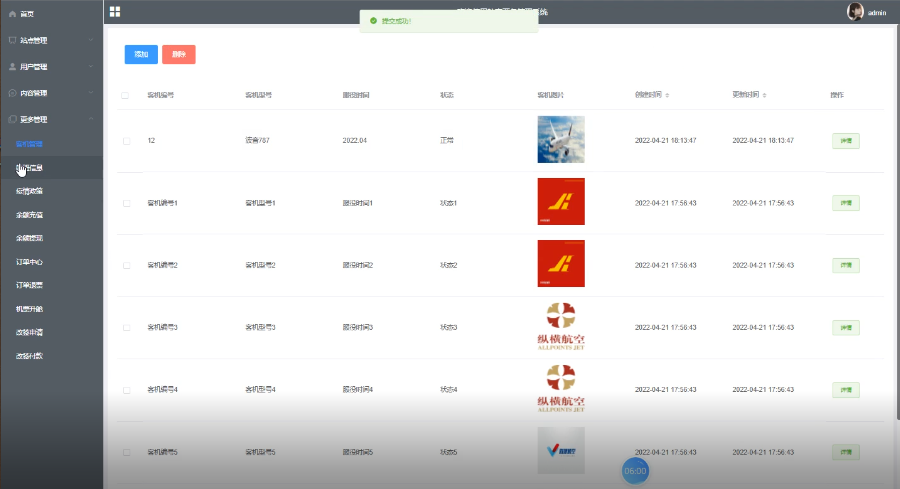Click the 服役时间 column header

pos(356,95)
